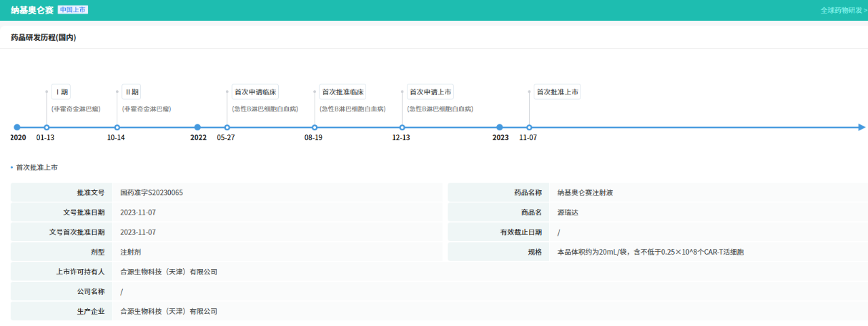Screen dimensions: 868x326
Task: Click the approval number 国药准字S20230065
Action: coord(151,192)
